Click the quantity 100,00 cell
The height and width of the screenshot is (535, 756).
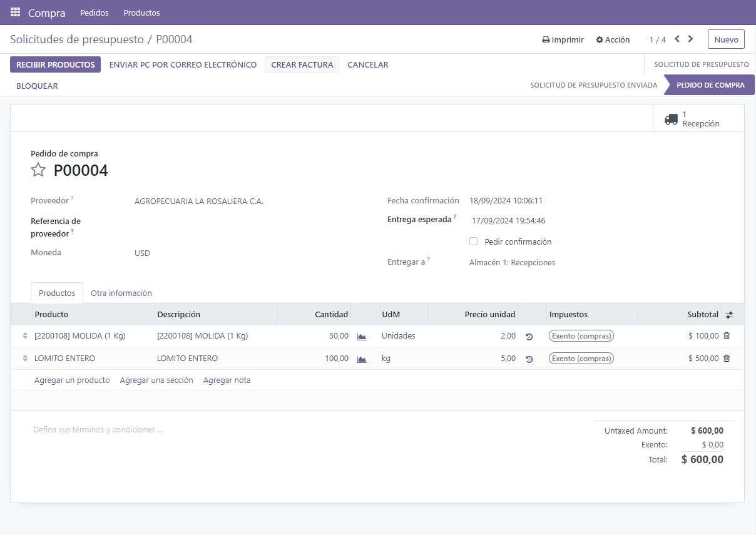point(314,359)
